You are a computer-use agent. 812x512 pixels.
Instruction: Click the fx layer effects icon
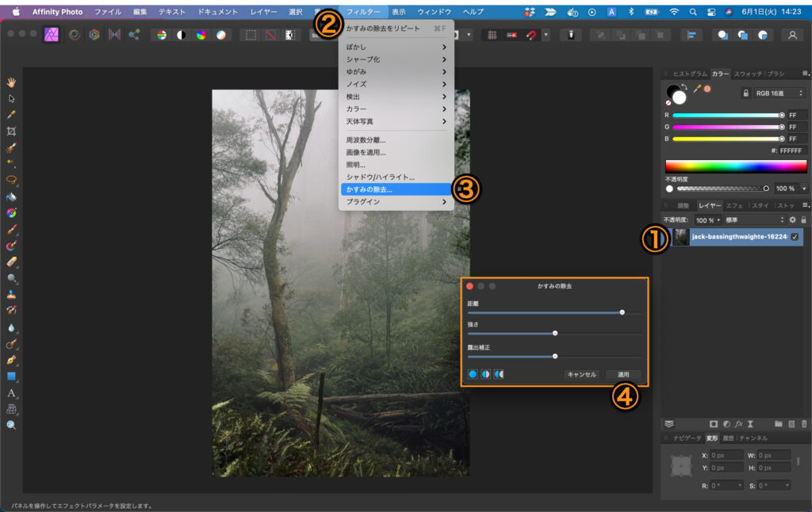[738, 424]
